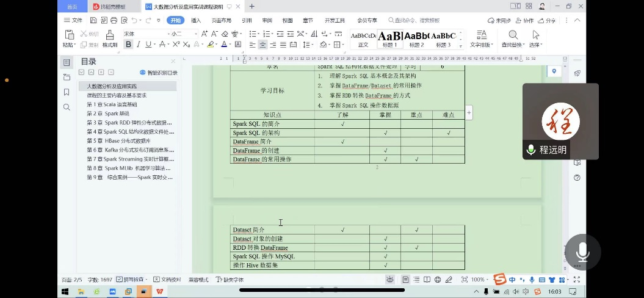Click the red font color swatch
Viewport: 644px width, 298px height.
pos(224,45)
